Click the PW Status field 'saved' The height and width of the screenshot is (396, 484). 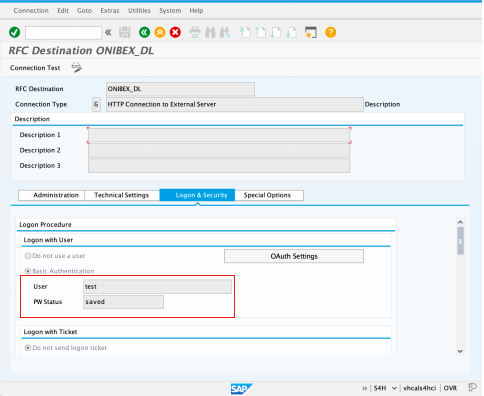(123, 302)
